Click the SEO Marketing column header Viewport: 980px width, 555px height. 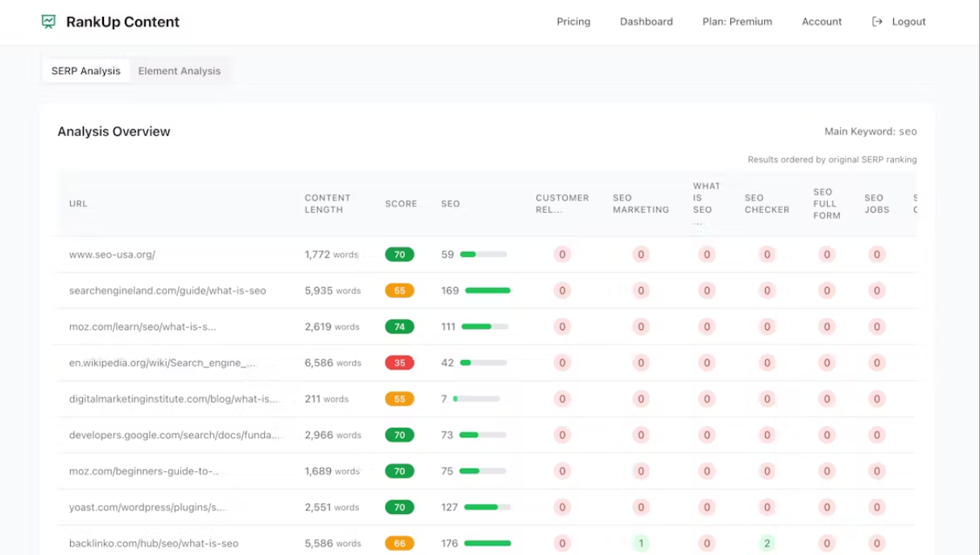[x=641, y=204]
